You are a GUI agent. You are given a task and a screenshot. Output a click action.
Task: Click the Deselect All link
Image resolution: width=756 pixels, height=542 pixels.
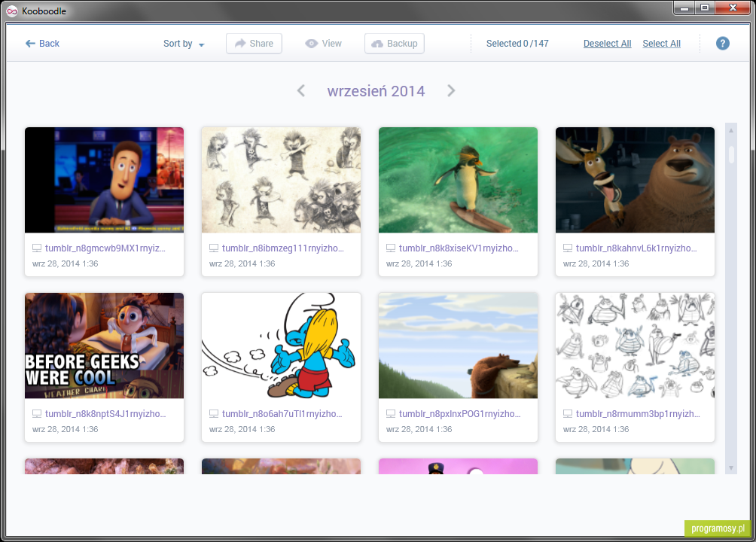[x=607, y=44]
